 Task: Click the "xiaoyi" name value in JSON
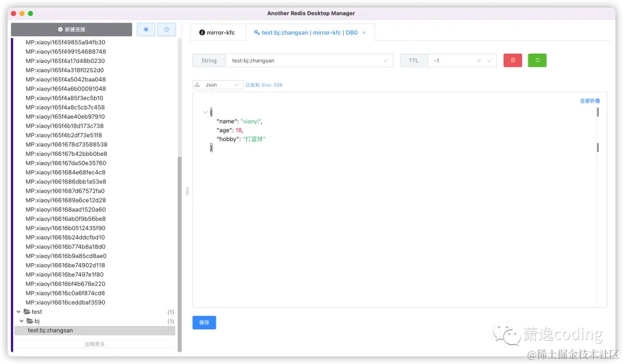coord(251,122)
